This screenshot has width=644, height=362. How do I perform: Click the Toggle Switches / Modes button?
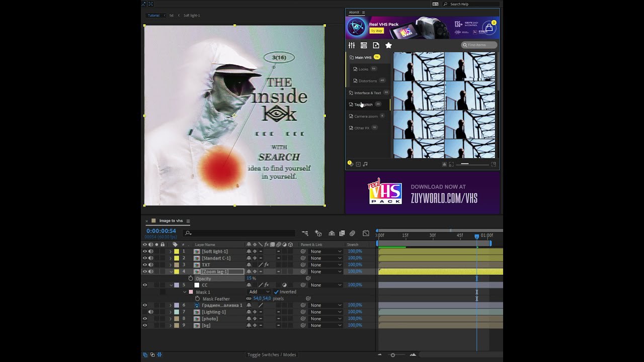(272, 355)
